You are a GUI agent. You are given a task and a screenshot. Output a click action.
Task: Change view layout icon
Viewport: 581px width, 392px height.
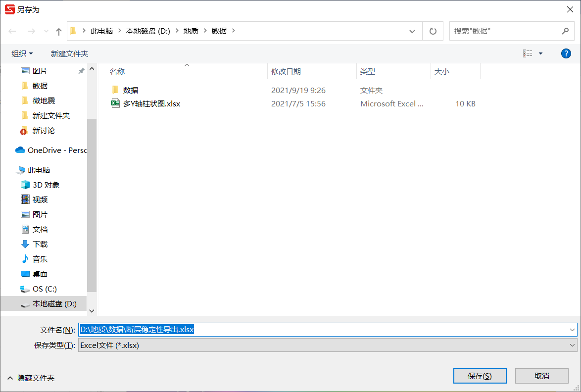[528, 54]
